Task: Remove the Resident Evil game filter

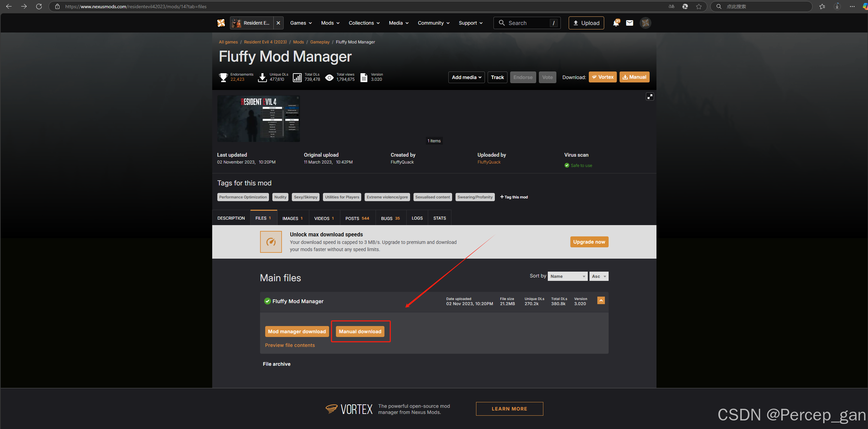Action: click(279, 23)
